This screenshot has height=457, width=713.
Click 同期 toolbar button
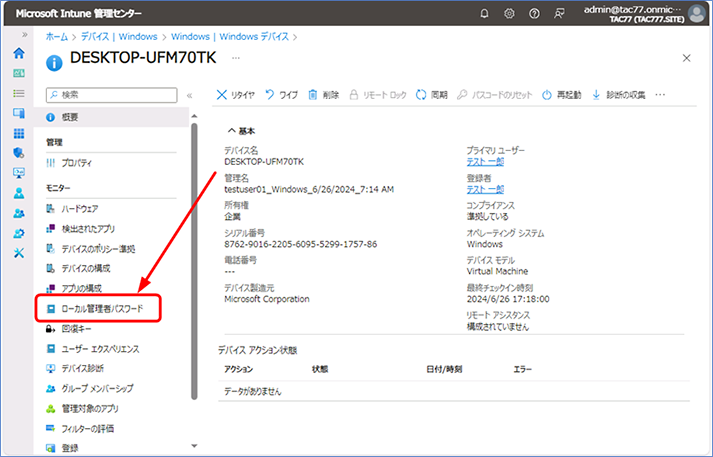click(432, 95)
